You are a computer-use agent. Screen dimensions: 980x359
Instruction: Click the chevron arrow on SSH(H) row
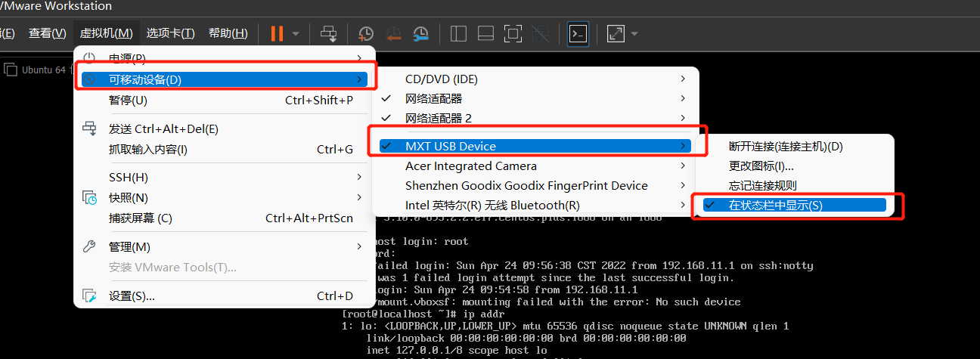[359, 178]
